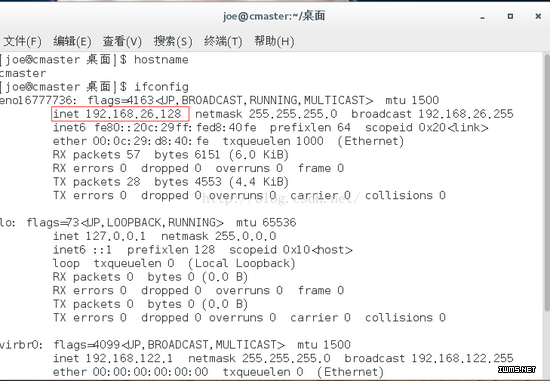Click the eno16777736 interface name
This screenshot has height=381, width=550.
point(38,101)
